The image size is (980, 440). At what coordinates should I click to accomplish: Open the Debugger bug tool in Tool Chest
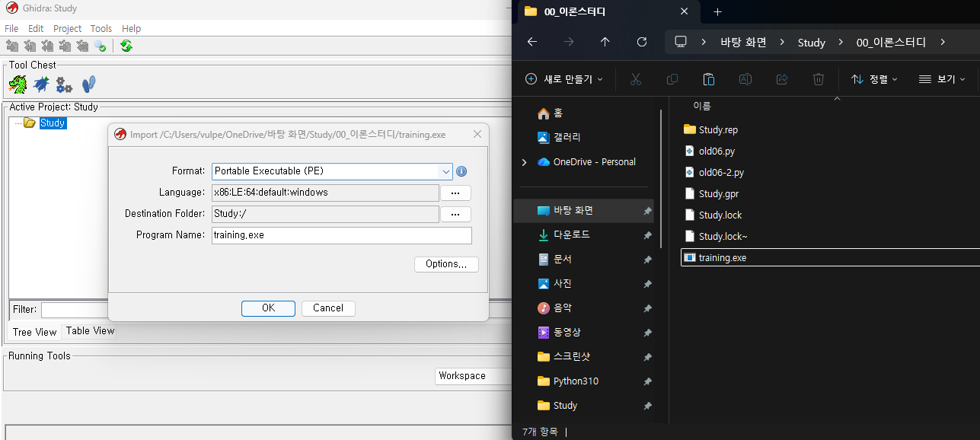click(x=40, y=84)
